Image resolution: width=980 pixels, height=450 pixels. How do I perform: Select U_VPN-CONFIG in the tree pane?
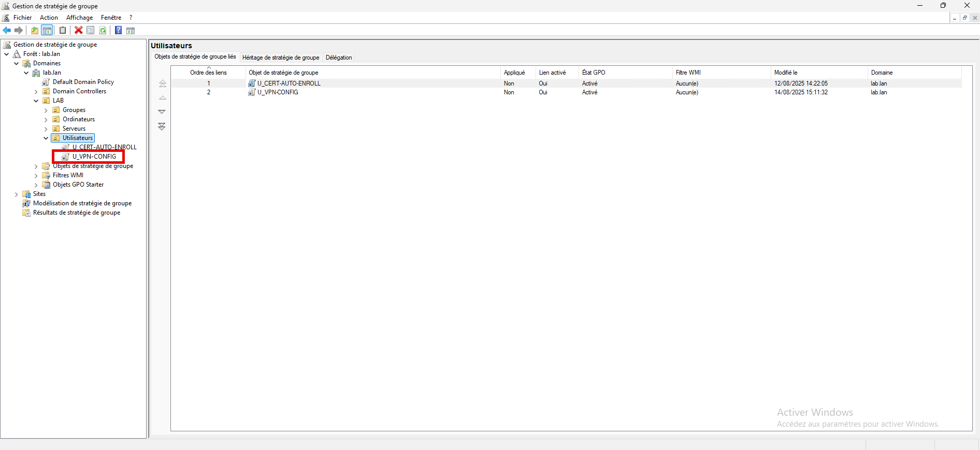(x=94, y=157)
